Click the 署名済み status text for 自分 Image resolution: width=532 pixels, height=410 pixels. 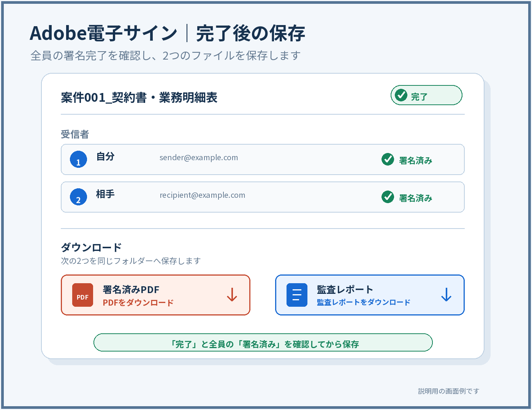click(x=415, y=161)
